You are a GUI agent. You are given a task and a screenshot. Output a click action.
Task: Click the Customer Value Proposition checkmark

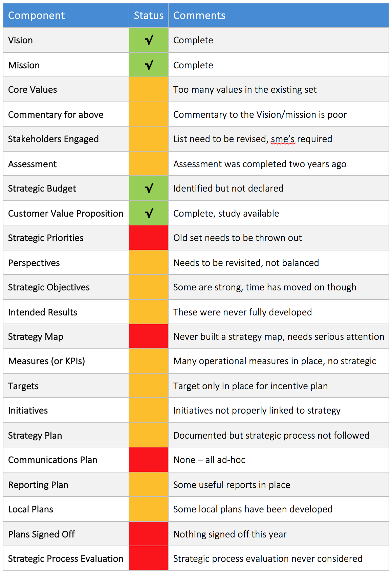click(x=149, y=213)
